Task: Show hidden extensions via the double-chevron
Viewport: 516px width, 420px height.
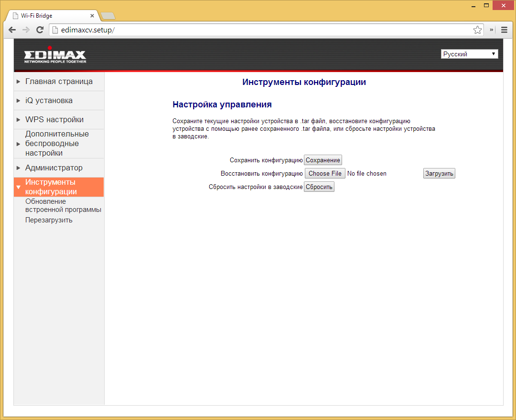Action: pos(491,30)
